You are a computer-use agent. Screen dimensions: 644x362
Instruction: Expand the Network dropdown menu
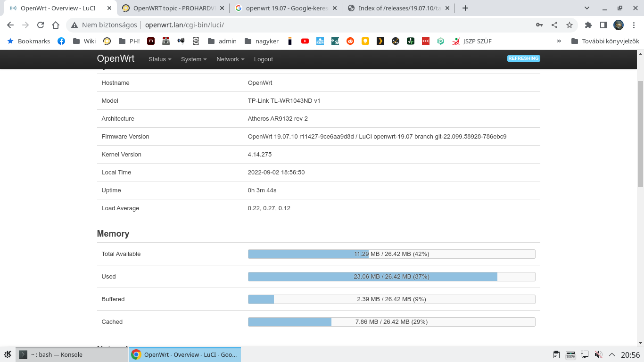coord(231,59)
